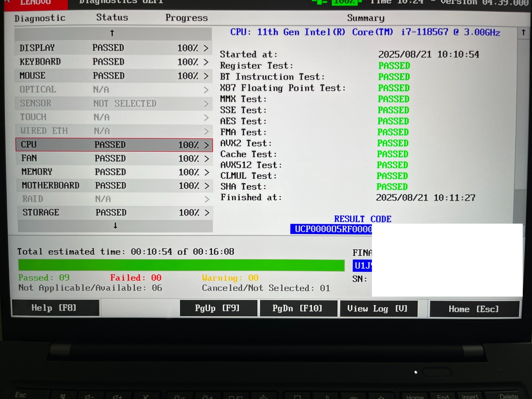This screenshot has width=532, height=399.
Task: Select the MOUSE diagnostic label
Action: click(x=32, y=76)
